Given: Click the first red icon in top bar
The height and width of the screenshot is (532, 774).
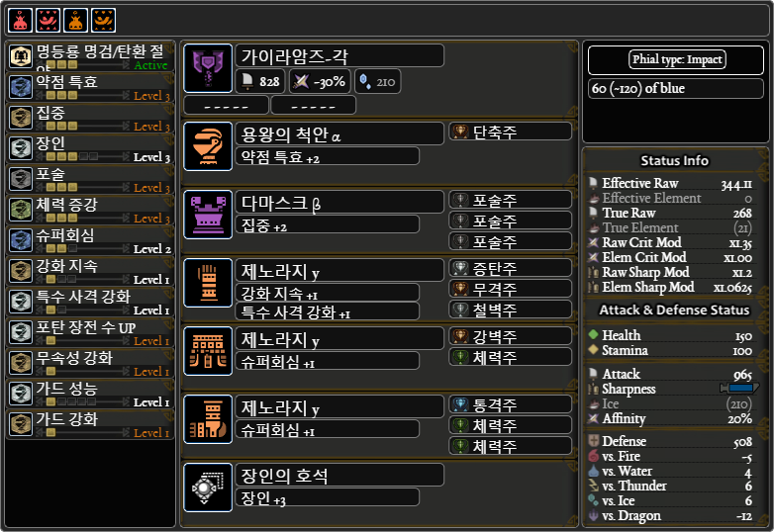Looking at the screenshot, I should [20, 20].
